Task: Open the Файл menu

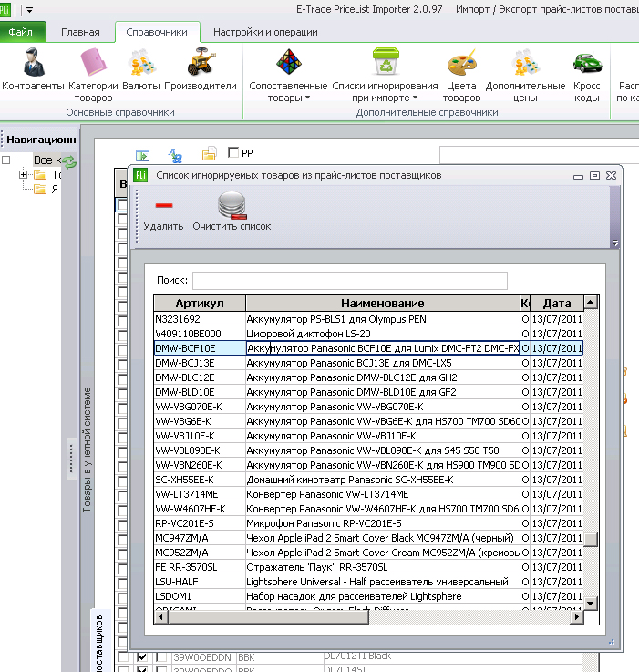Action: coord(22,32)
